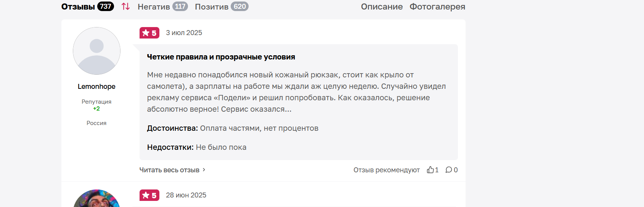Filter reviews by Позитив
Screen dimensions: 644x207
tap(212, 6)
